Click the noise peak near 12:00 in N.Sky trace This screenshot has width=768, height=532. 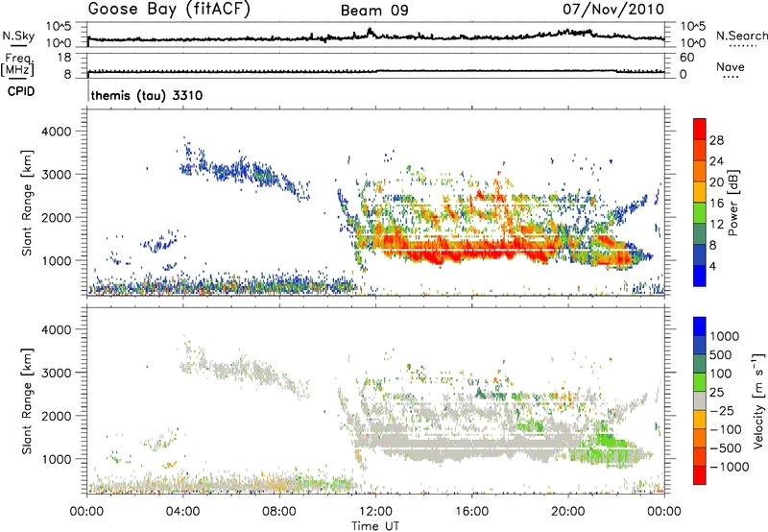[x=370, y=32]
